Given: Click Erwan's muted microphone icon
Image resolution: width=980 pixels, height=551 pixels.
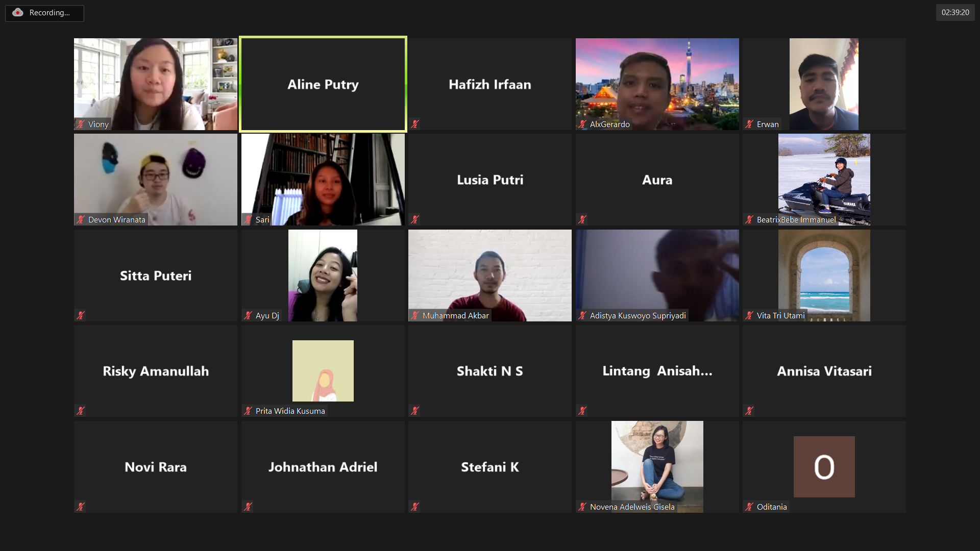Looking at the screenshot, I should (x=749, y=124).
